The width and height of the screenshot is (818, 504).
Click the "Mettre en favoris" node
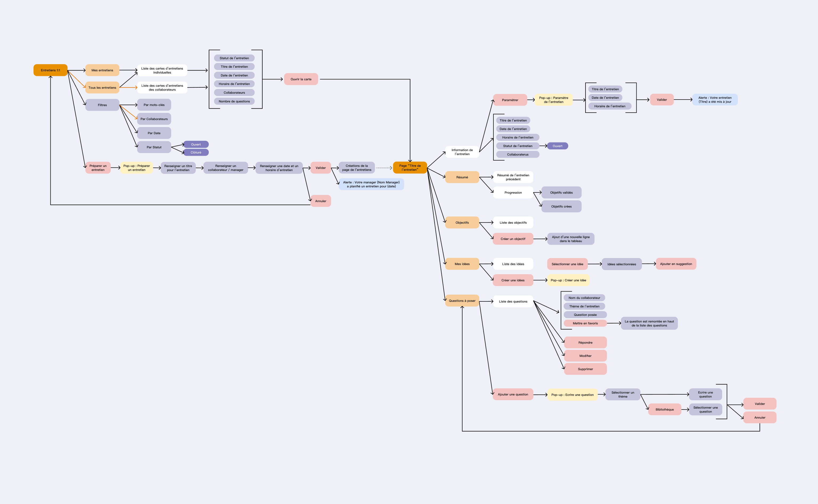click(585, 323)
